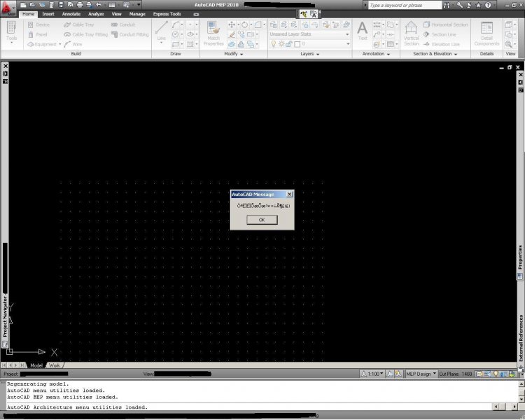Click the Plot printer icon in quick access toolbar
Screen dimensions: 525x420
[80, 5]
